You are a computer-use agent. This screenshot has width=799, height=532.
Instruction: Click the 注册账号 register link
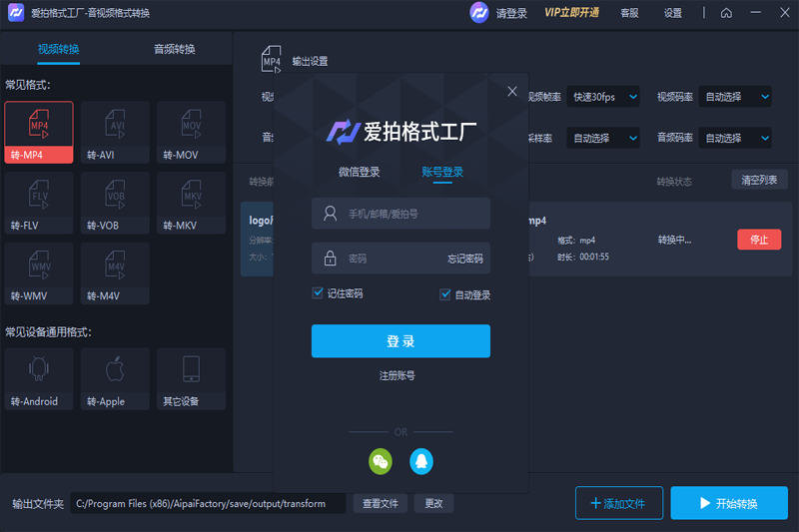coord(397,375)
